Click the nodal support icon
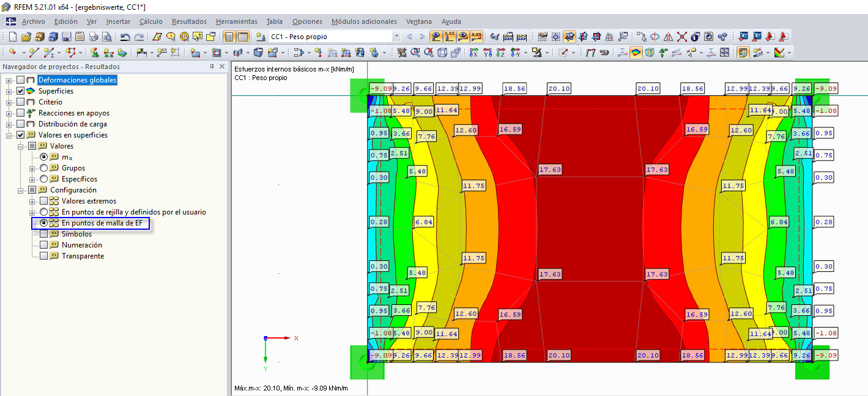This screenshot has width=868, height=396. pyautogui.click(x=94, y=53)
